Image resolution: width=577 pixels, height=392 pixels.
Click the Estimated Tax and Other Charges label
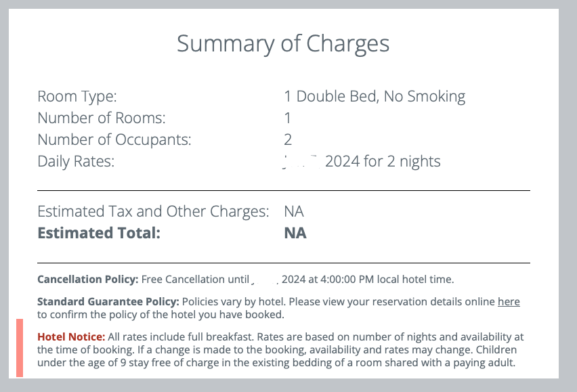[153, 211]
